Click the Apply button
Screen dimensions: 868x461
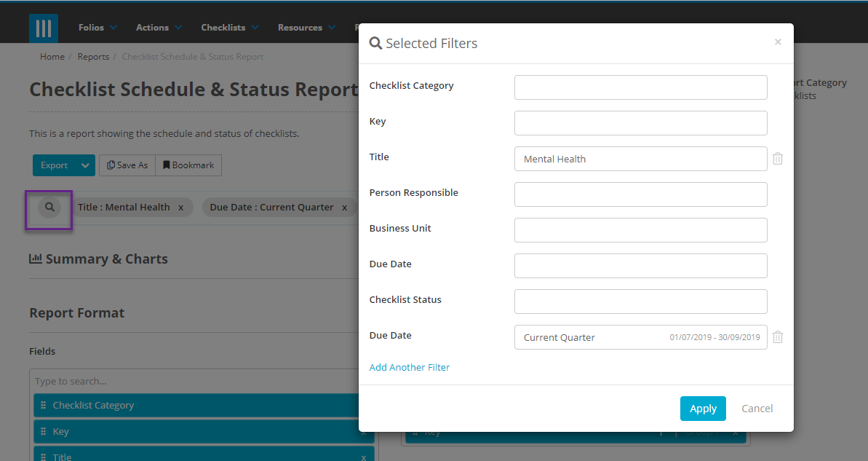(x=703, y=409)
